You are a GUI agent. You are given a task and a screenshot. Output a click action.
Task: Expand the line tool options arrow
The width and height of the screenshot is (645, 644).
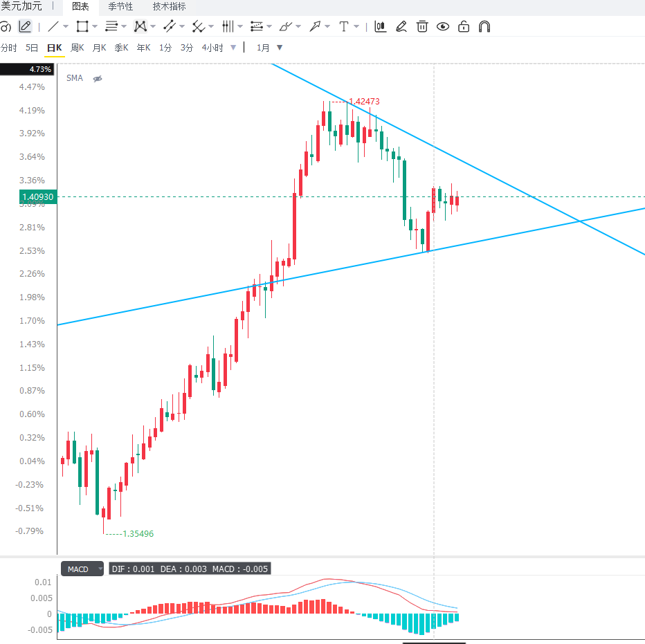click(x=66, y=27)
